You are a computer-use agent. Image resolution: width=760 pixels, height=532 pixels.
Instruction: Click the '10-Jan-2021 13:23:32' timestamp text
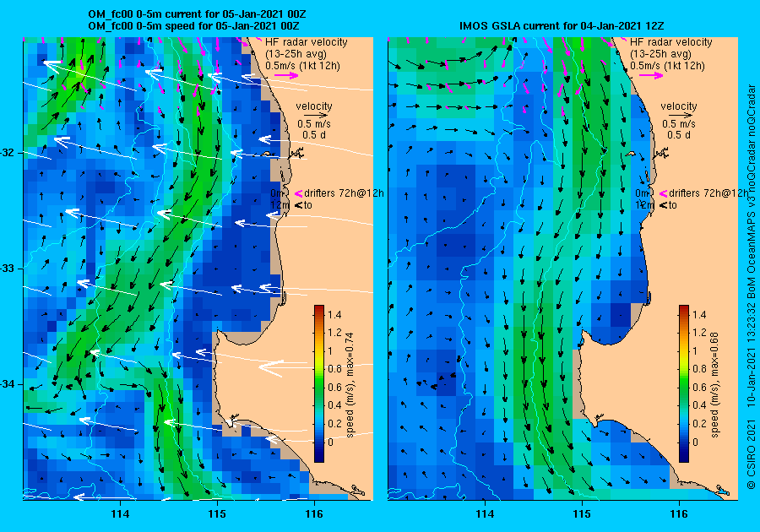[x=751, y=356]
